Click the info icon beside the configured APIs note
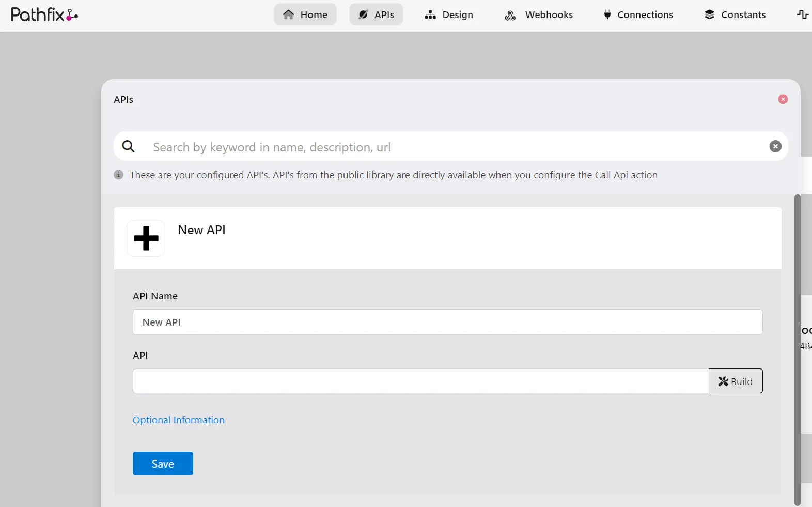 119,175
